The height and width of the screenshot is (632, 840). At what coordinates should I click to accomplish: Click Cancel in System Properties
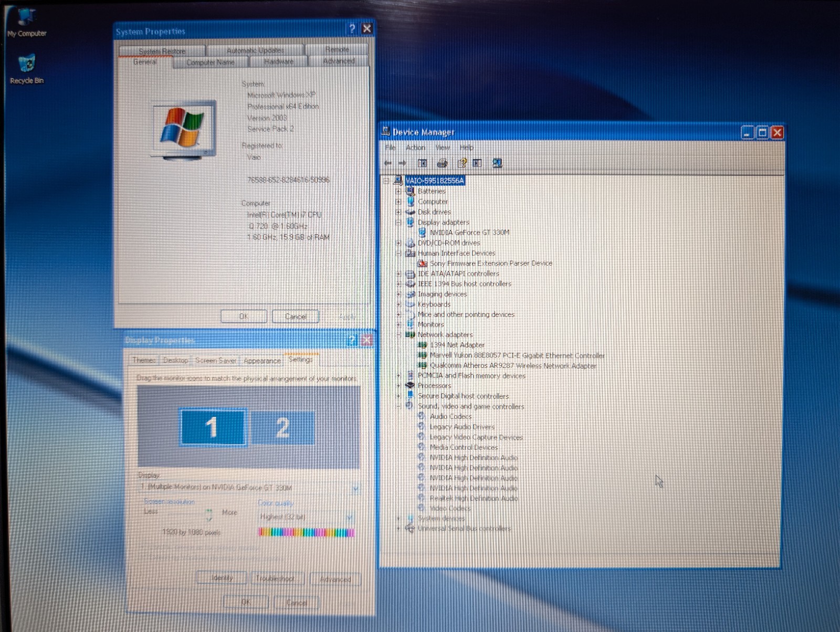296,317
